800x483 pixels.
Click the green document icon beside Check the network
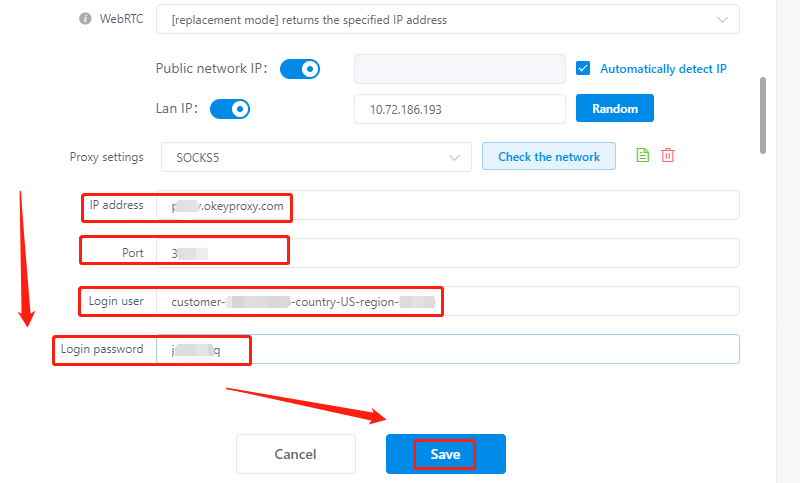pos(643,156)
